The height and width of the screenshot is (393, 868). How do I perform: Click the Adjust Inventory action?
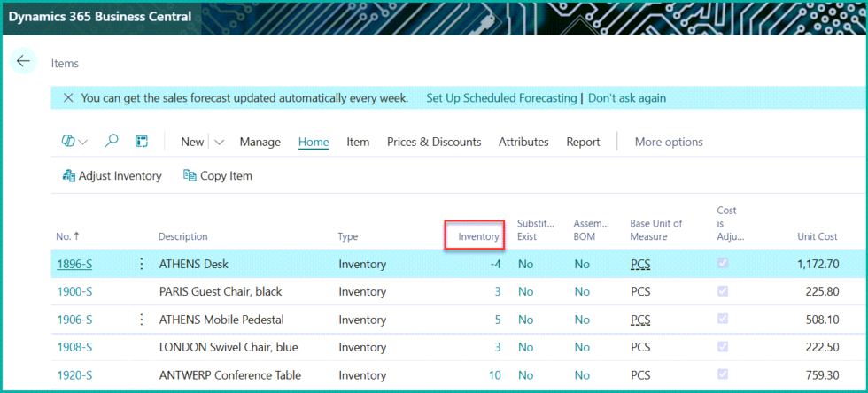tap(112, 176)
